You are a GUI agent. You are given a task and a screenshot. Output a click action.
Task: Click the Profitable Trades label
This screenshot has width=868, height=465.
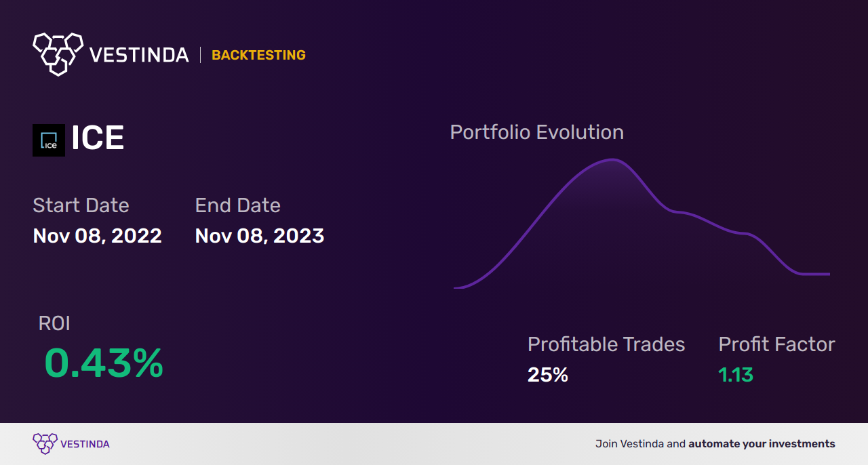[x=606, y=344]
